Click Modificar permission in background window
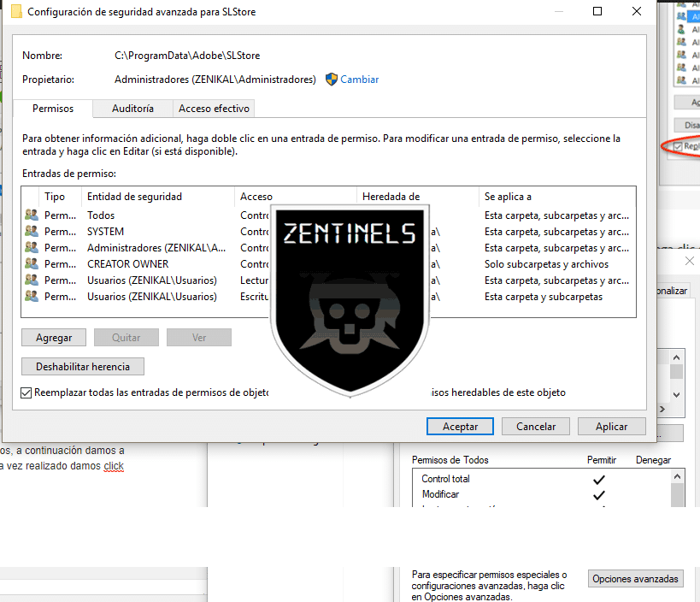The height and width of the screenshot is (602, 700). (x=440, y=494)
